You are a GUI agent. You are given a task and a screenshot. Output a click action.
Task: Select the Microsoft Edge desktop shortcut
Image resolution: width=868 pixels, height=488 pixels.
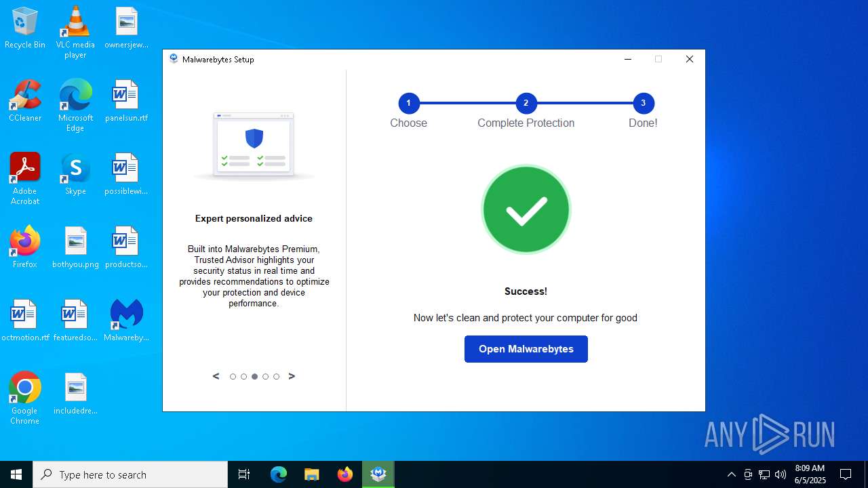coord(75,105)
